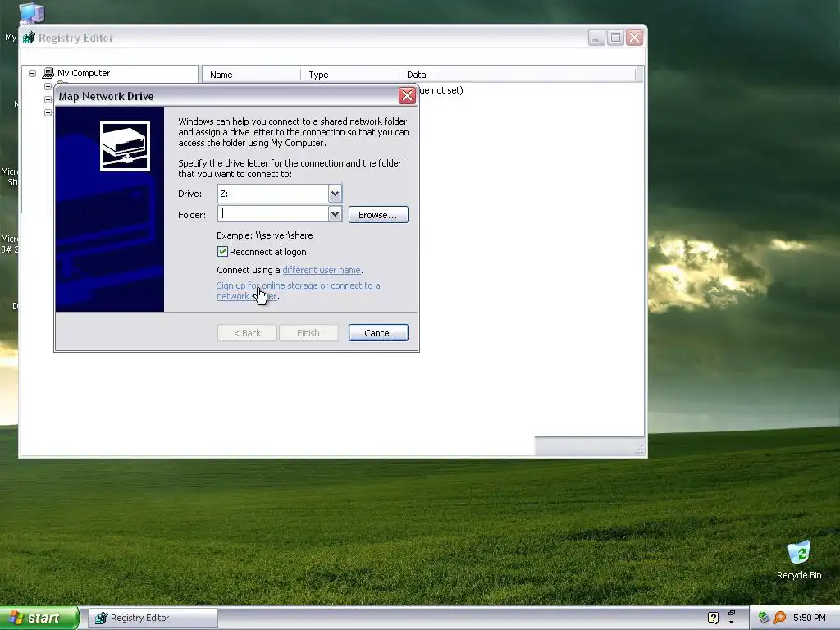Click the Type column header
840x630 pixels.
349,75
